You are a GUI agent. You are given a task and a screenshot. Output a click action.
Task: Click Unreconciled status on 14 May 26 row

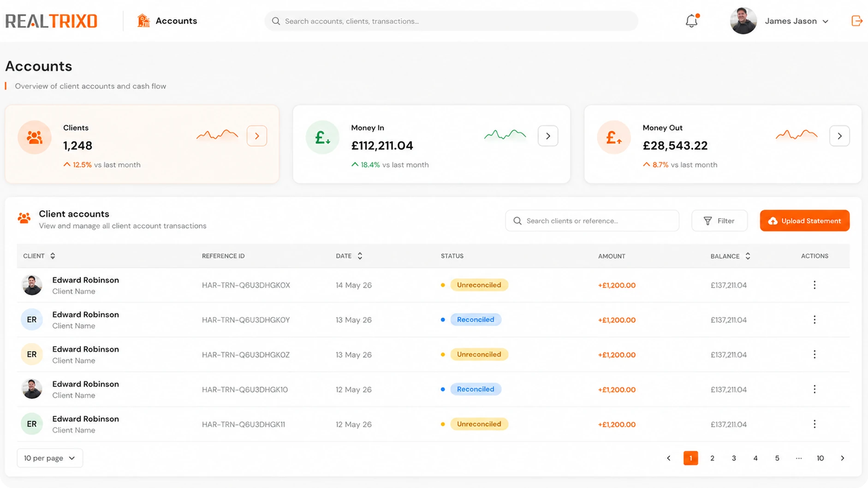(479, 285)
